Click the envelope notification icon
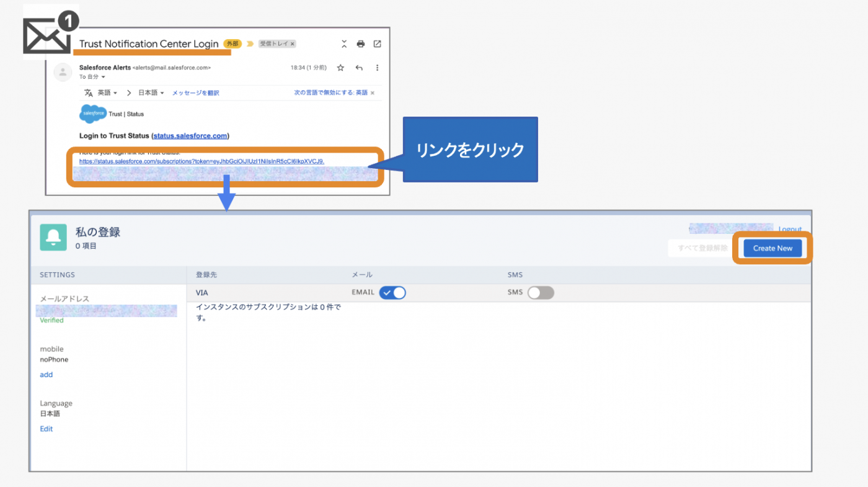Image resolution: width=868 pixels, height=487 pixels. 51,32
